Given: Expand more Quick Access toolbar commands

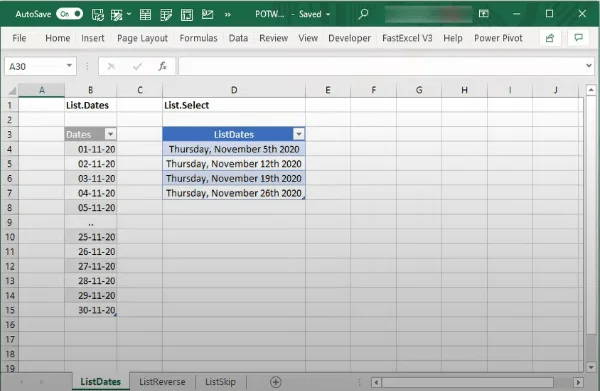Looking at the screenshot, I should coord(228,15).
